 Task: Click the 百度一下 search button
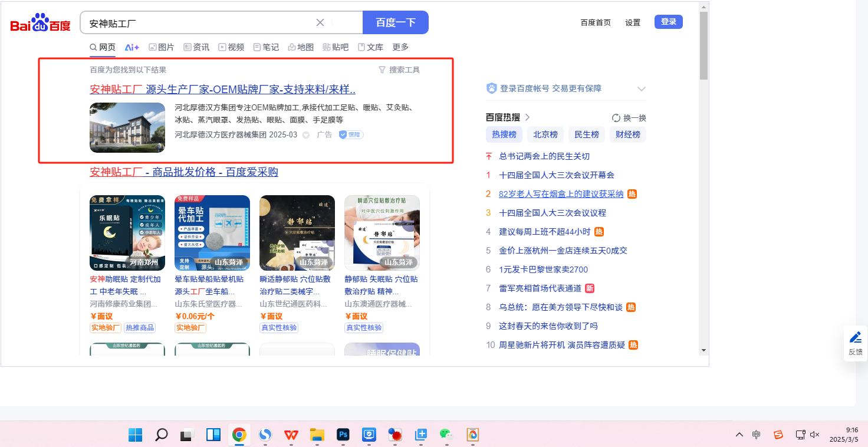tap(396, 22)
